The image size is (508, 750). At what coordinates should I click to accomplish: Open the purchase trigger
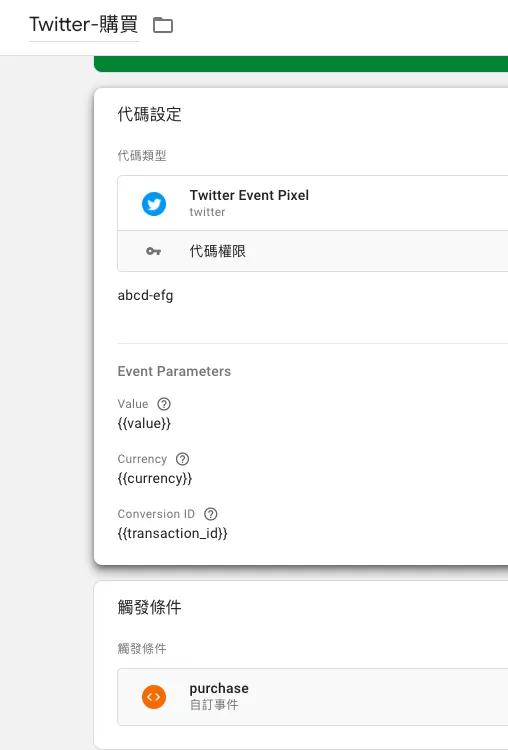coord(313,697)
